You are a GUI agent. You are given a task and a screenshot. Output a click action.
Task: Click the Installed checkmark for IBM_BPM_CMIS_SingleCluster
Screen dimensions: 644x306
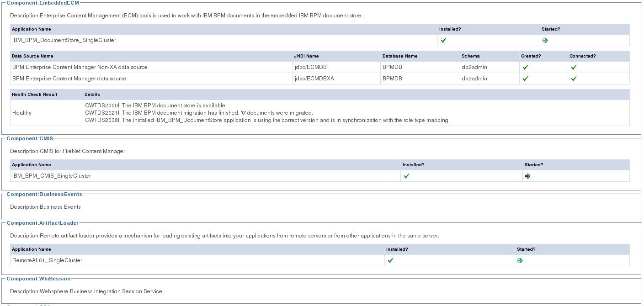(x=406, y=176)
